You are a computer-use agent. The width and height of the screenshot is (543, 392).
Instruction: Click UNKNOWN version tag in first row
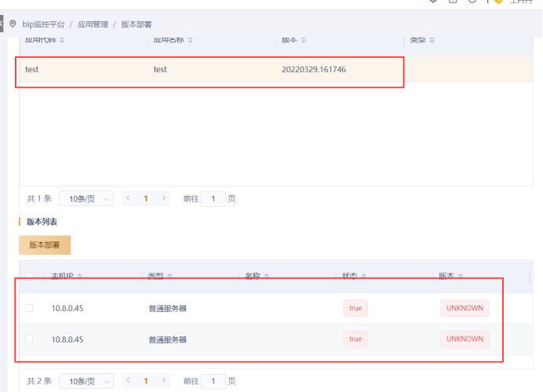(465, 308)
